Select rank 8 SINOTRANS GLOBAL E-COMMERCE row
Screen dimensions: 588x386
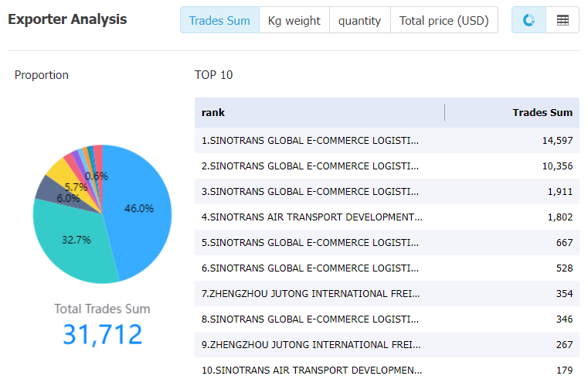pyautogui.click(x=387, y=319)
